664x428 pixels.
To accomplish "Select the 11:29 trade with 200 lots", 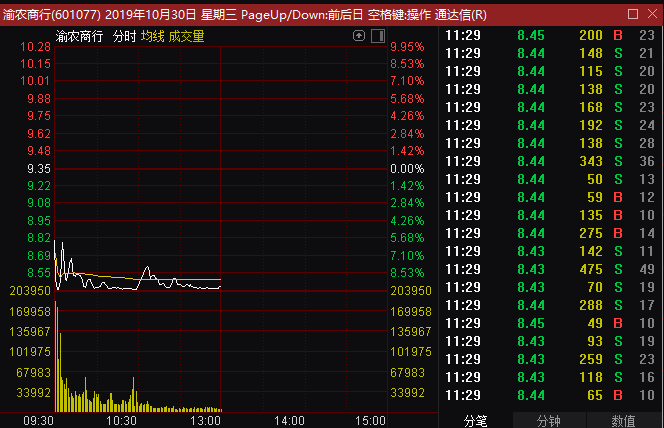I will (550, 35).
